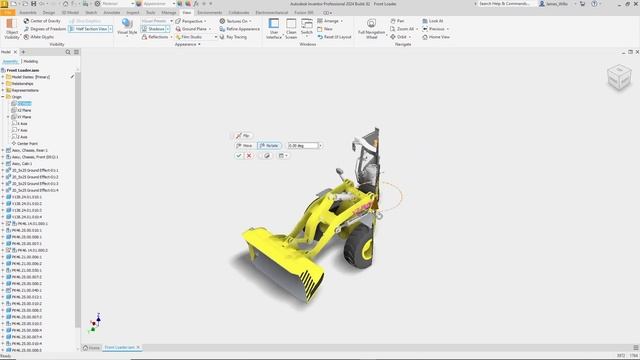Click Refine Appearance

pos(239,29)
